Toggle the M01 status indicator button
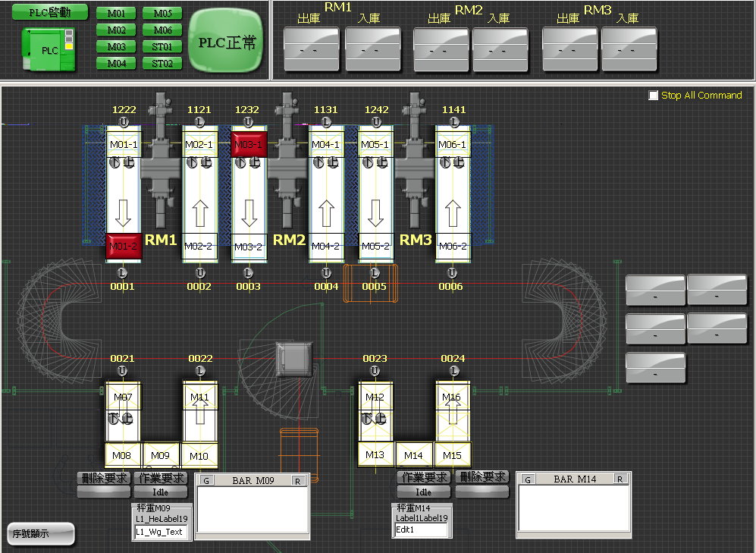Screen dimensions: 756x553 coord(116,14)
